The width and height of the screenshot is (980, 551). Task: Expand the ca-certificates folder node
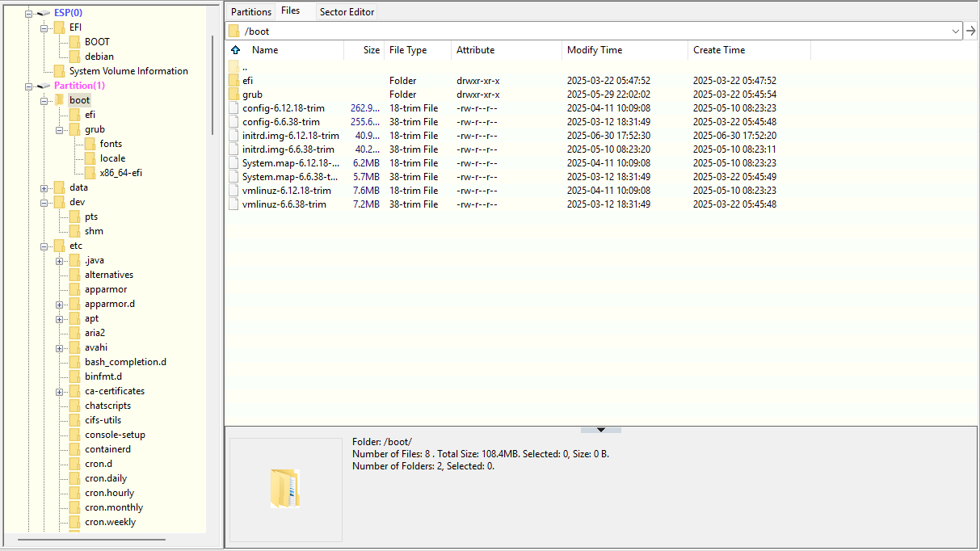pyautogui.click(x=59, y=391)
